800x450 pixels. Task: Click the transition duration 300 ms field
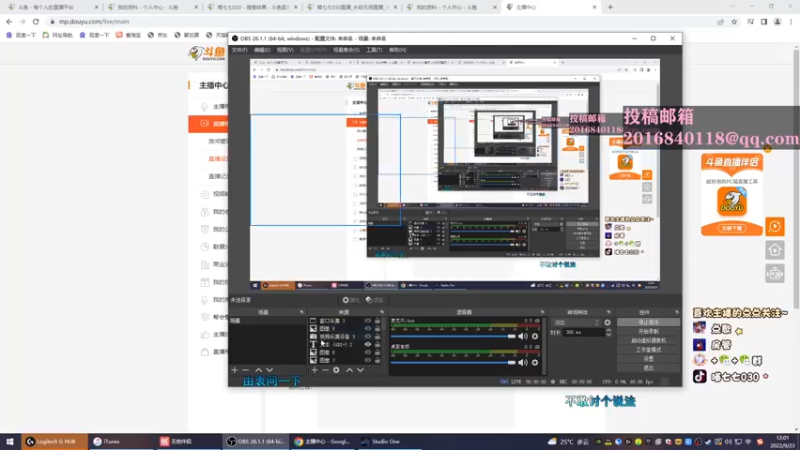tap(584, 333)
